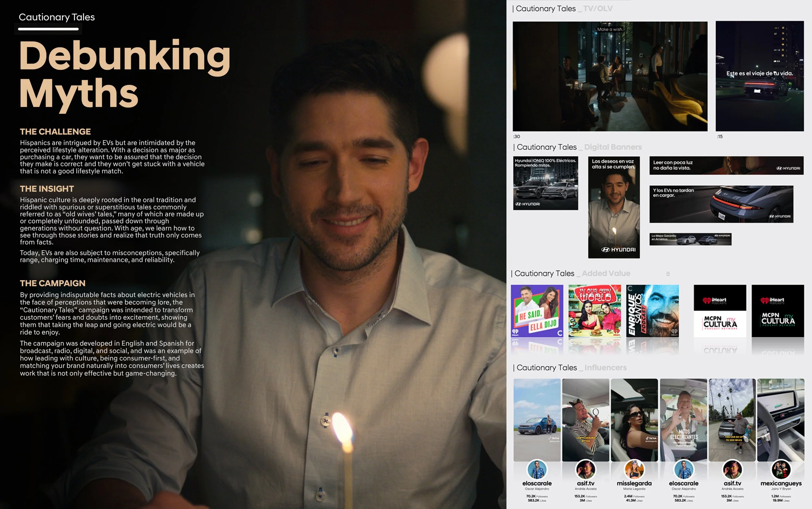The image size is (812, 509).
Task: Open 'In Our Own World' podcast cover
Action: [595, 311]
